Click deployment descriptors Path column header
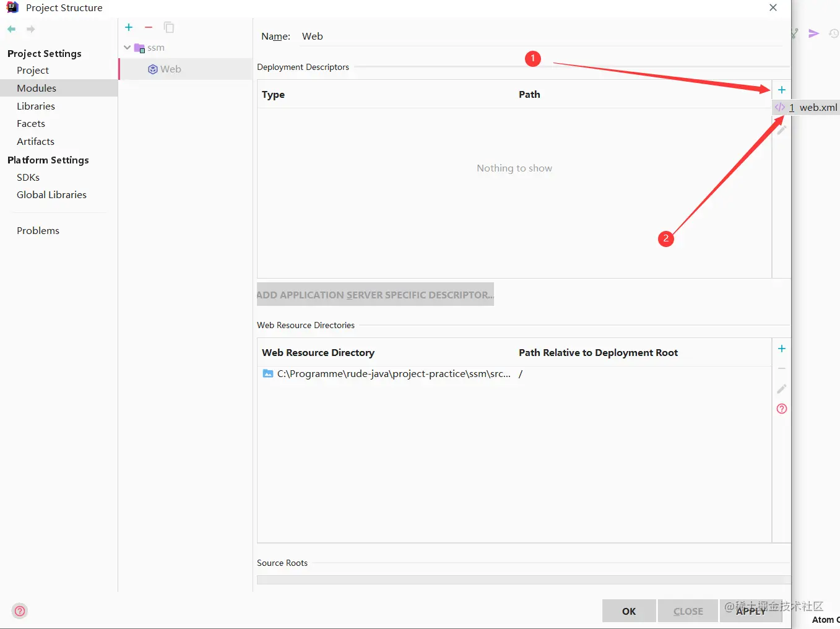The image size is (840, 629). [x=529, y=95]
